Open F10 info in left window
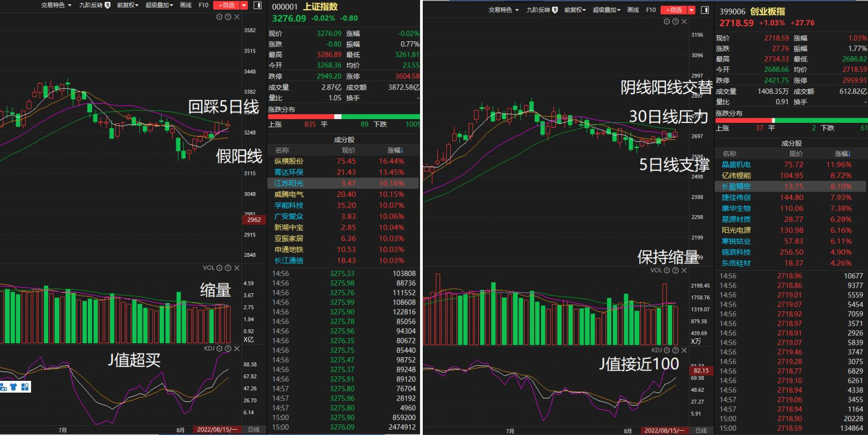Viewport: 868px width, 435px height. [204, 5]
